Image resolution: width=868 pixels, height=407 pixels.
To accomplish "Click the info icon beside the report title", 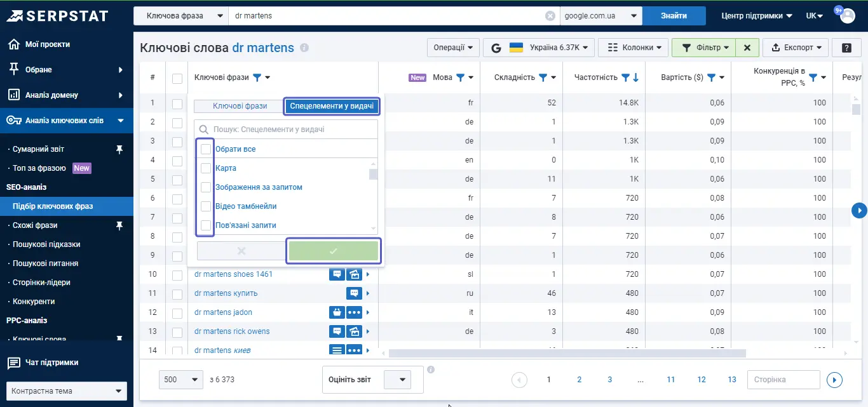I will (304, 48).
